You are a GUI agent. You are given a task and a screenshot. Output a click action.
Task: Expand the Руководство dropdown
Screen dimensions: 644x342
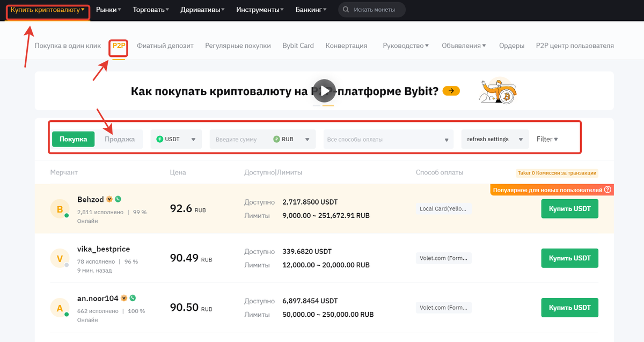click(406, 46)
